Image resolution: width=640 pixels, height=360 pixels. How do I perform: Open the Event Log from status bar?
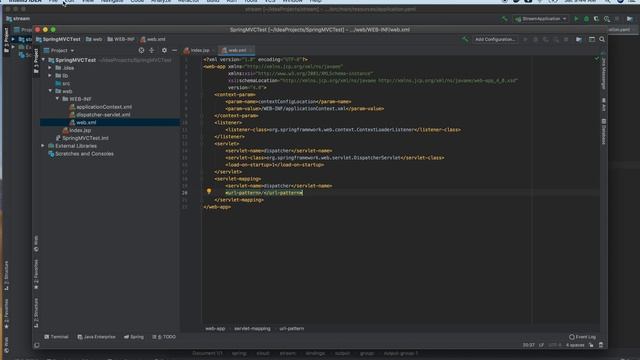582,337
